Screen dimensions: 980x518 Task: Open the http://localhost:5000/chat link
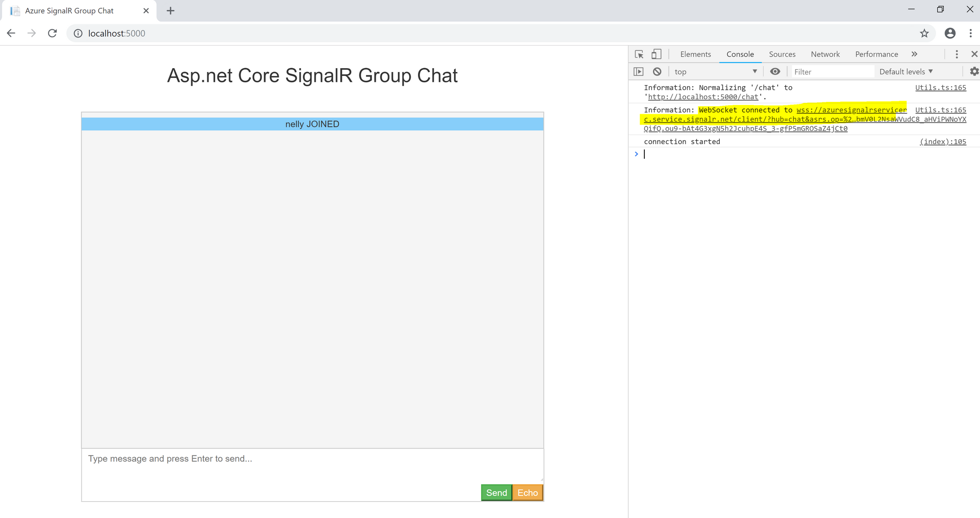(703, 97)
